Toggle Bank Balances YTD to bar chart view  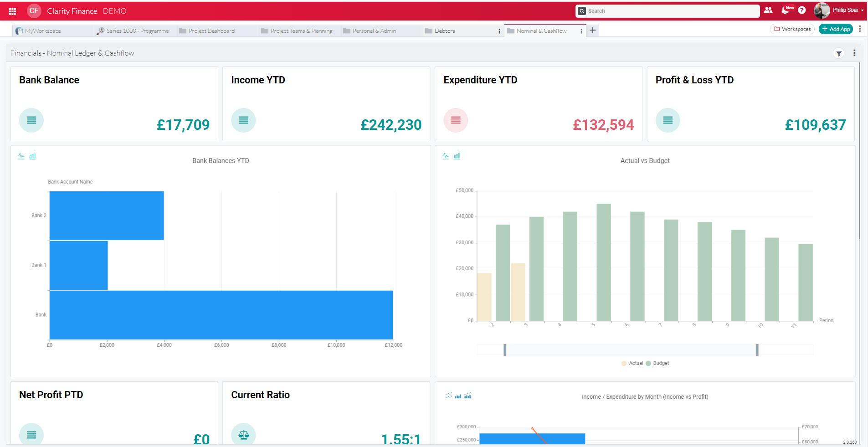pyautogui.click(x=32, y=156)
